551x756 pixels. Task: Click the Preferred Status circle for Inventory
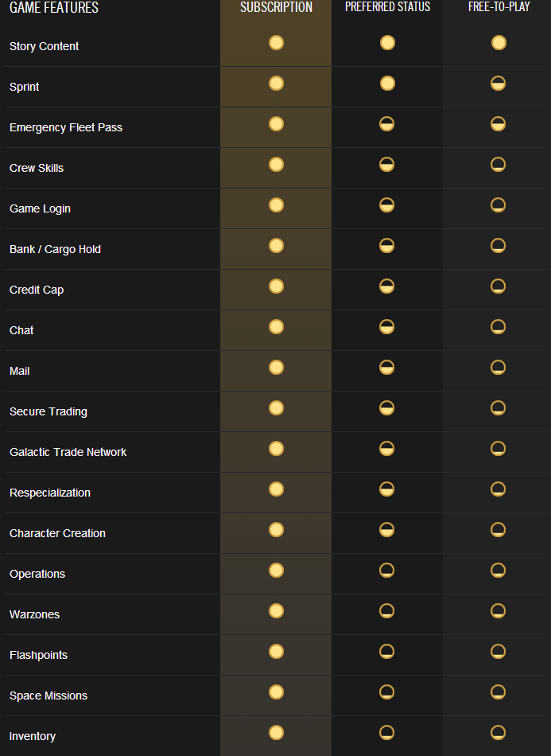pos(386,733)
